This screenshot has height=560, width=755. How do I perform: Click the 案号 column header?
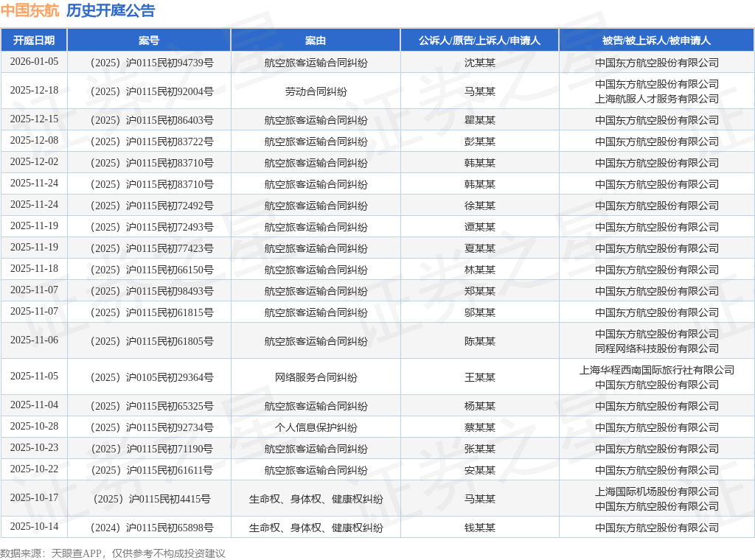149,41
